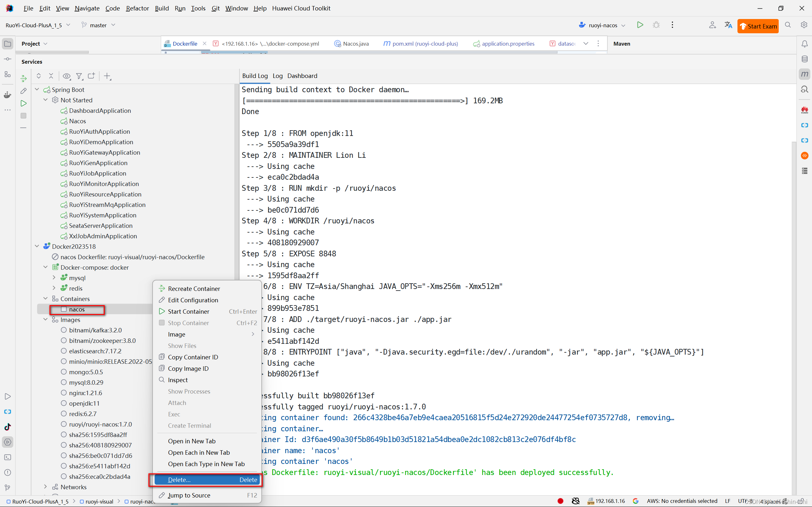Screen dimensions: 812x507
Task: Expand the Docker-compose docker node
Action: tap(46, 267)
